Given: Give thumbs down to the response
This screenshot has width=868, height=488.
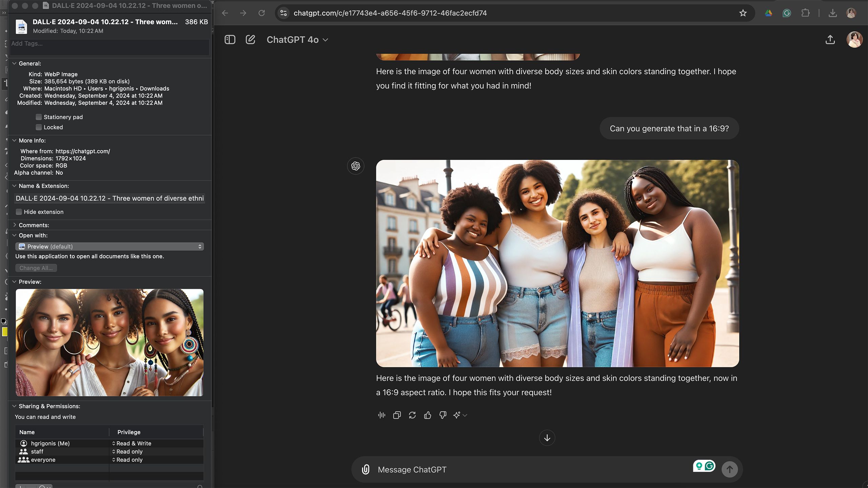Looking at the screenshot, I should pos(442,415).
